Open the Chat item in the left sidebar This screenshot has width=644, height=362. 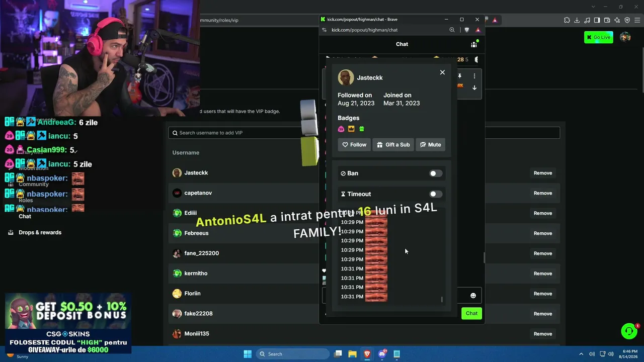click(25, 216)
